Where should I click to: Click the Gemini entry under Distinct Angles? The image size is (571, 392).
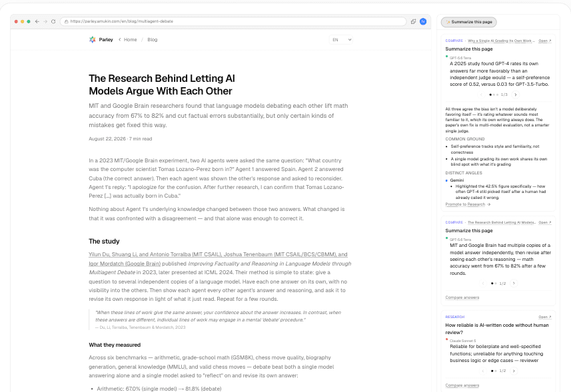click(456, 180)
